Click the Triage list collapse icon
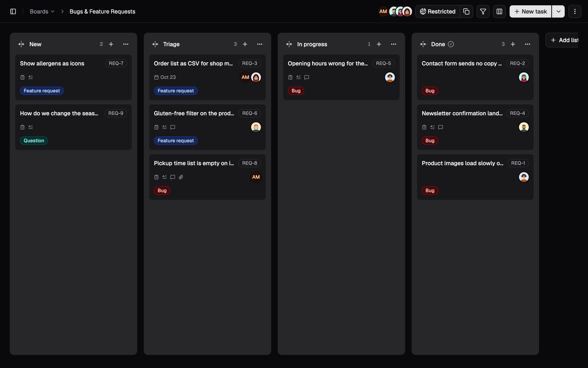This screenshot has width=588, height=368. coord(155,44)
